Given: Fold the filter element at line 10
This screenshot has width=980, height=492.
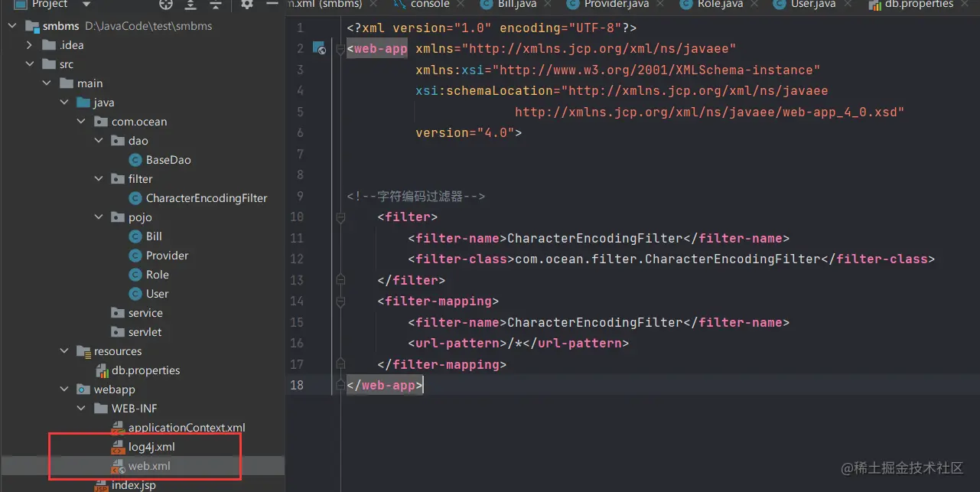Looking at the screenshot, I should (x=341, y=217).
